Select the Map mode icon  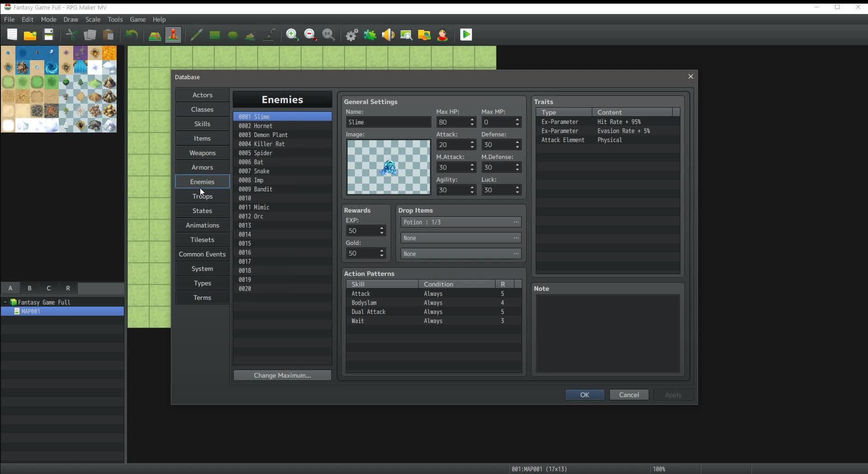[155, 35]
